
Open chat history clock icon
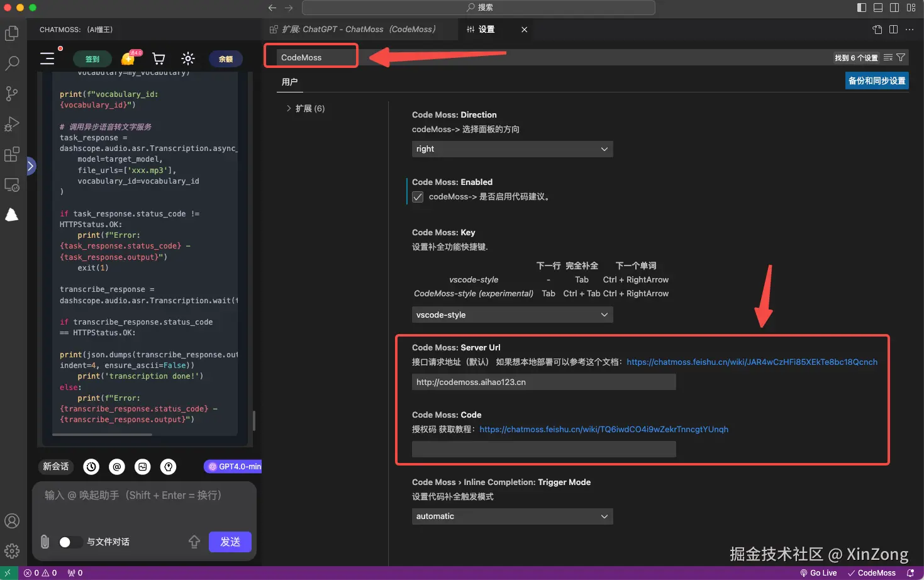91,467
